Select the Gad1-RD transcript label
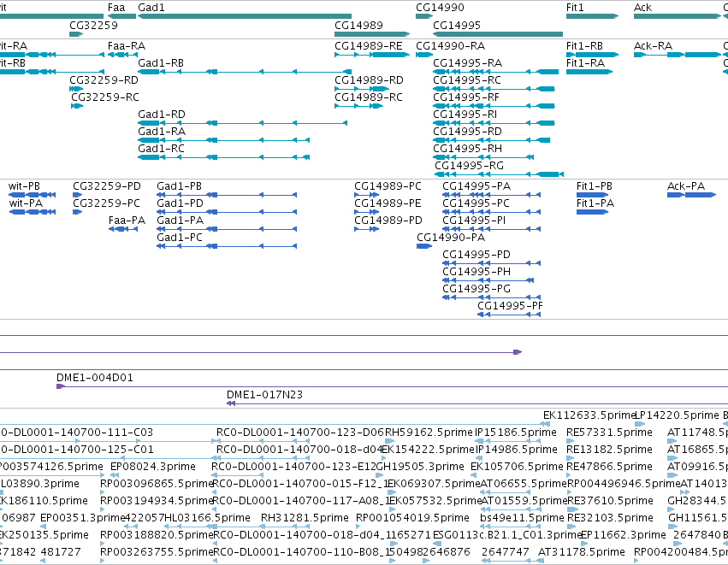The width and height of the screenshot is (728, 565). pos(162,115)
